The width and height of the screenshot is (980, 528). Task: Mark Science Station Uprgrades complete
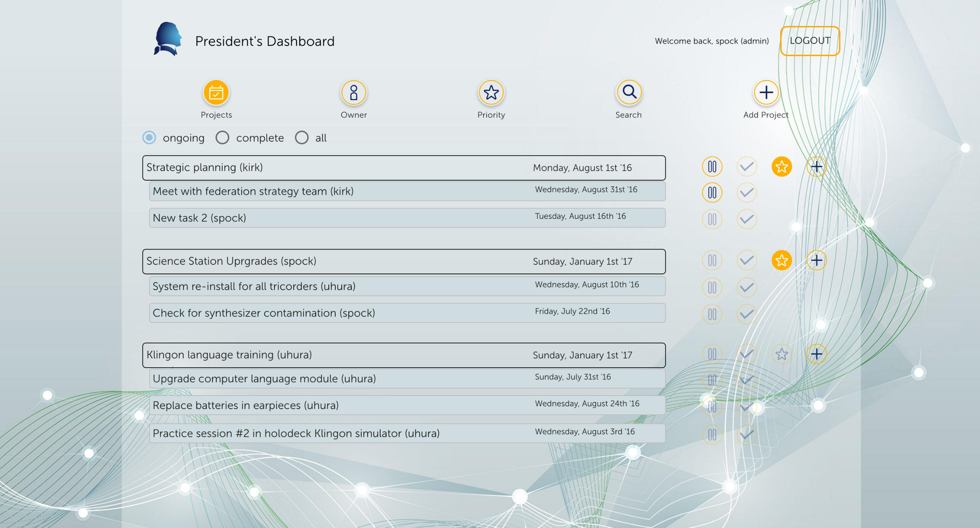point(746,261)
